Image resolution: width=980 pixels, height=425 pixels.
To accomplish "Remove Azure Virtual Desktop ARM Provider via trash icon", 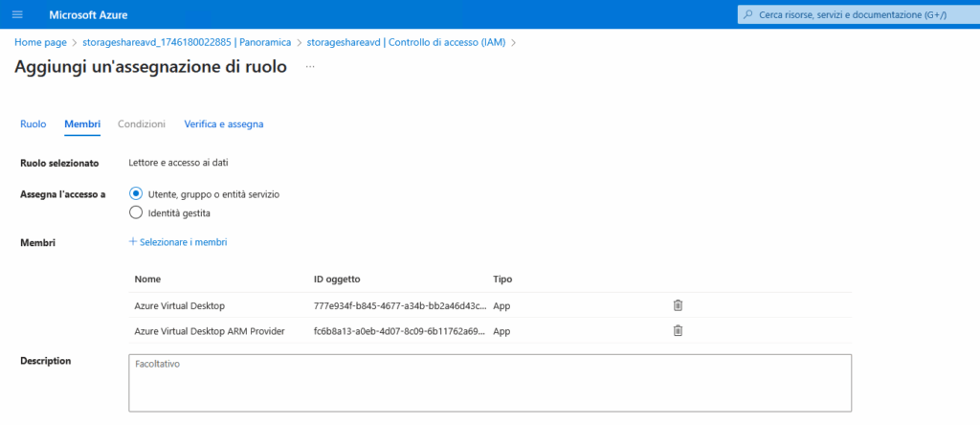I will coord(678,330).
